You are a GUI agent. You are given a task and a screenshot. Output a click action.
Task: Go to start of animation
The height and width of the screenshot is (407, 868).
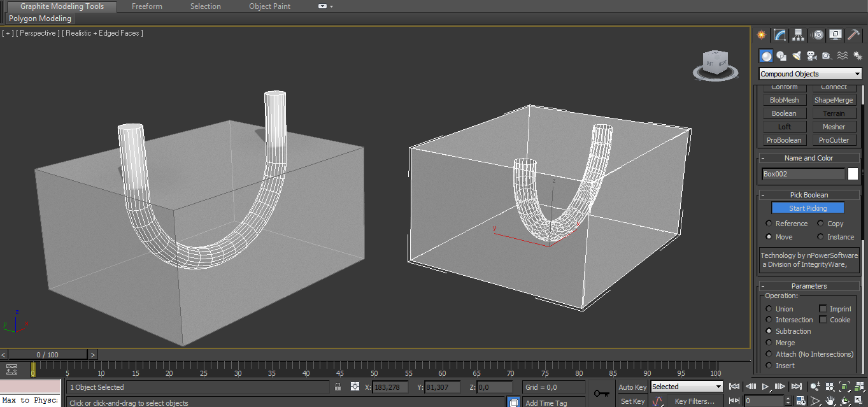coord(734,387)
